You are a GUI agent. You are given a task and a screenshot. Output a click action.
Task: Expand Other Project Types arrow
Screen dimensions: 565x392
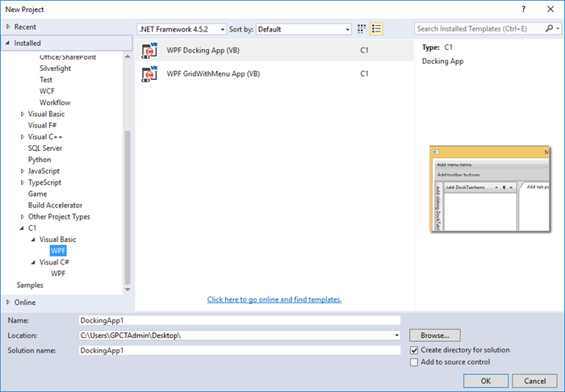click(23, 217)
